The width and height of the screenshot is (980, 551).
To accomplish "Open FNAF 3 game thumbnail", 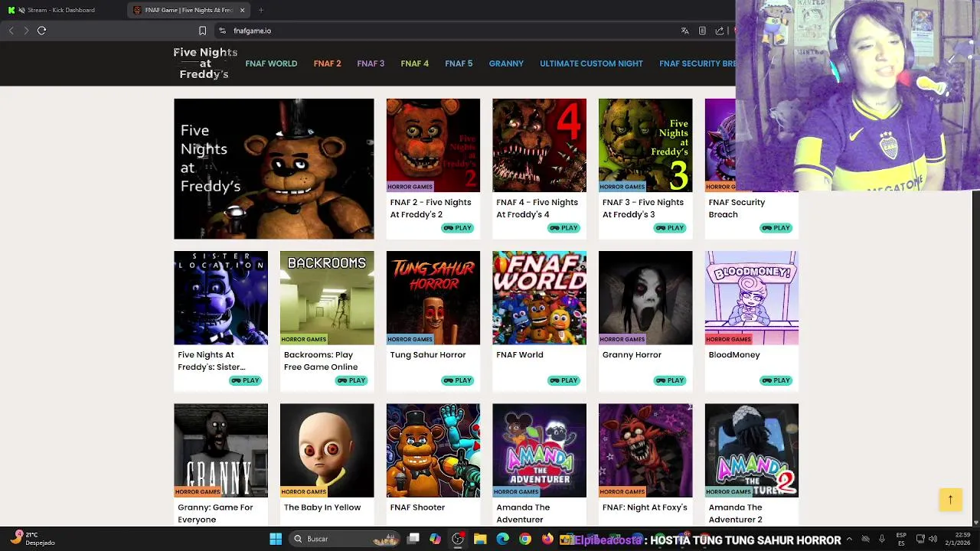I will (x=645, y=145).
